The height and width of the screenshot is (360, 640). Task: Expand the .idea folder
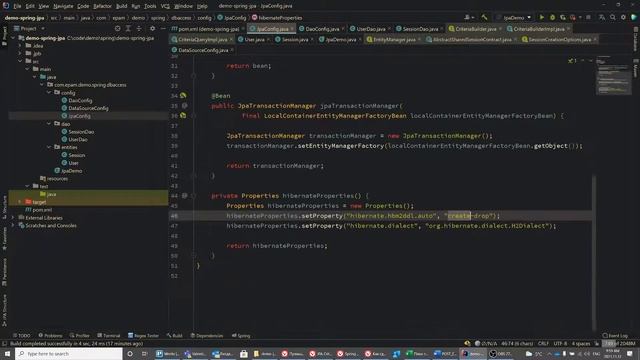(x=20, y=46)
